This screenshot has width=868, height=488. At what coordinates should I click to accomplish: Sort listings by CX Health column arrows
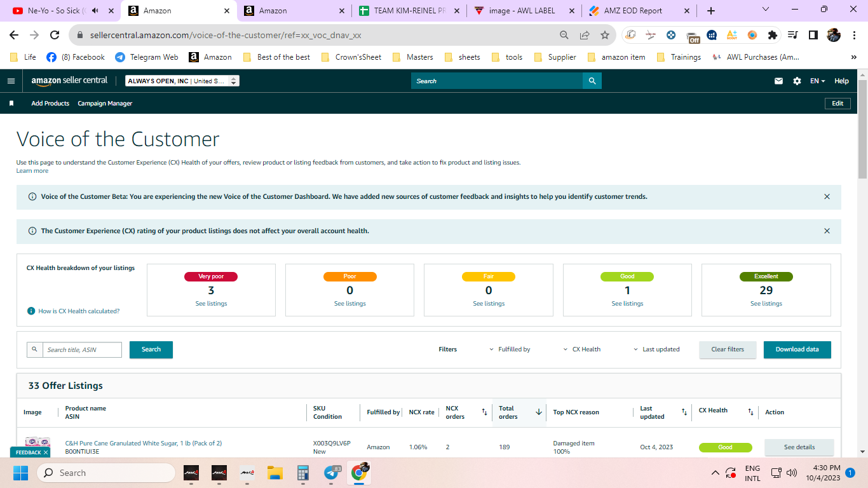click(750, 412)
